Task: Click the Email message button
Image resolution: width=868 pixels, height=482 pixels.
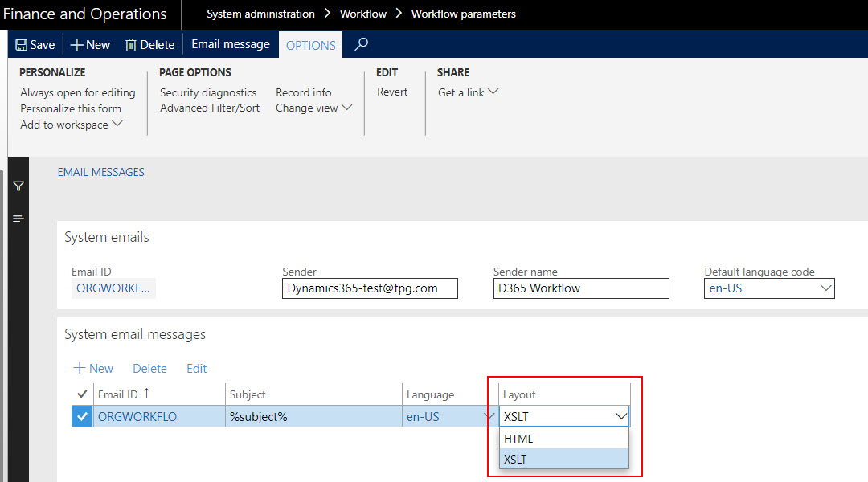Action: 230,44
